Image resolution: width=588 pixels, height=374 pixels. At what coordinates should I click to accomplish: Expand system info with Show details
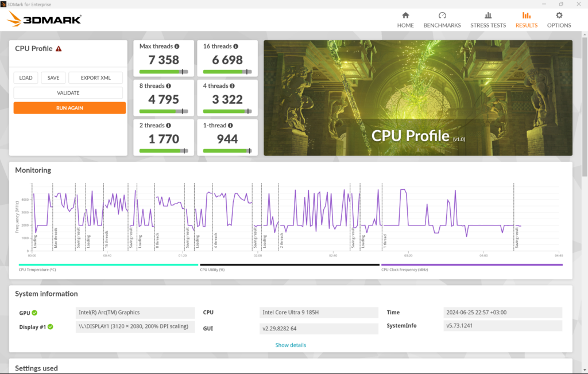coord(291,345)
